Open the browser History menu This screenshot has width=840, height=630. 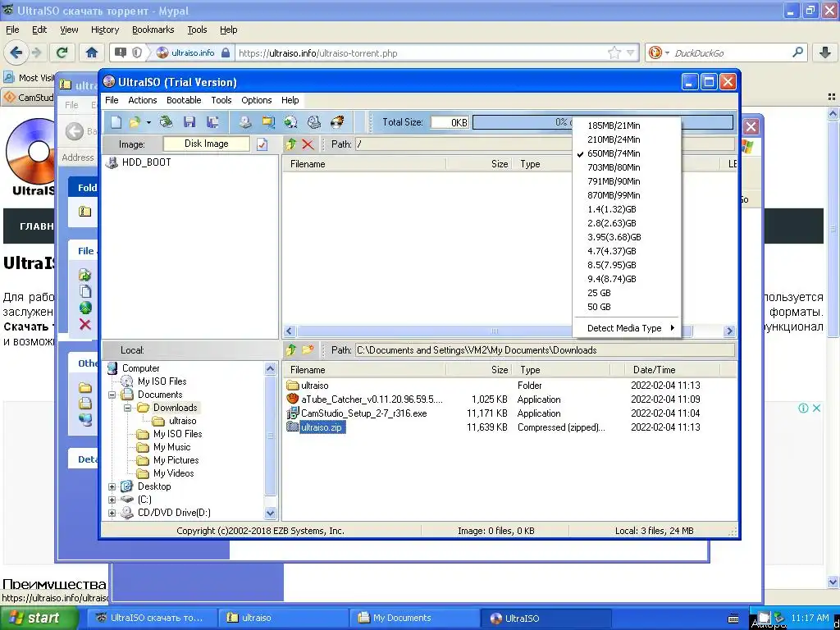(104, 30)
